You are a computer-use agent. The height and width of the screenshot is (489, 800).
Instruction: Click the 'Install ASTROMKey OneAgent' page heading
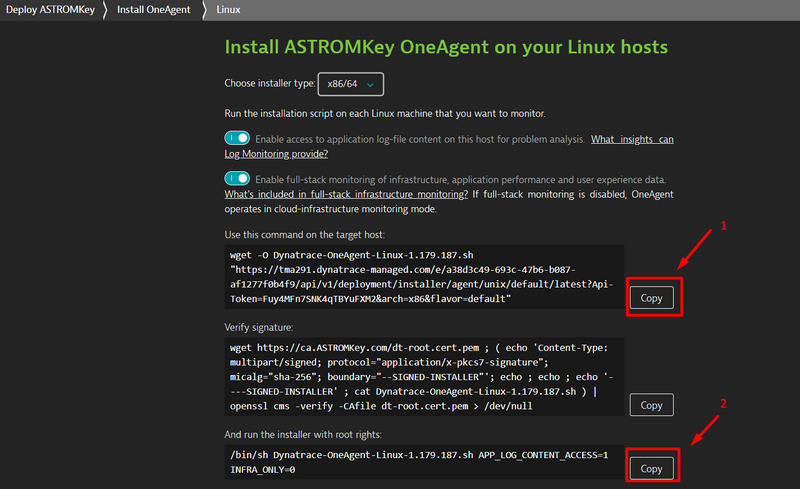point(446,48)
